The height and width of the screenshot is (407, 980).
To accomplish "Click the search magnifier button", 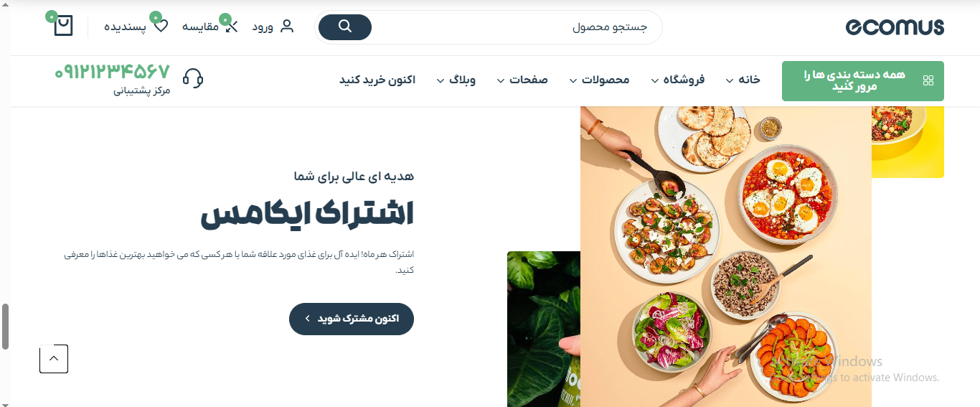I will click(x=345, y=27).
